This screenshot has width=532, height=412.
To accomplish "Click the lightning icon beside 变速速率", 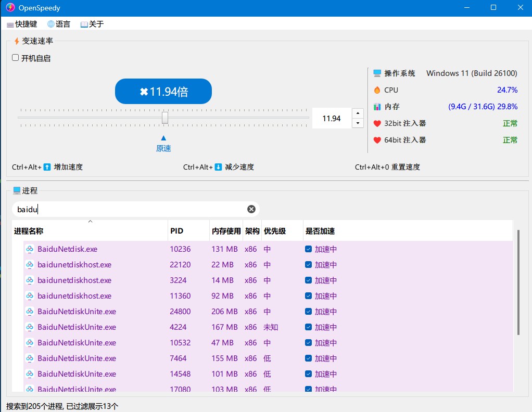I will click(17, 42).
